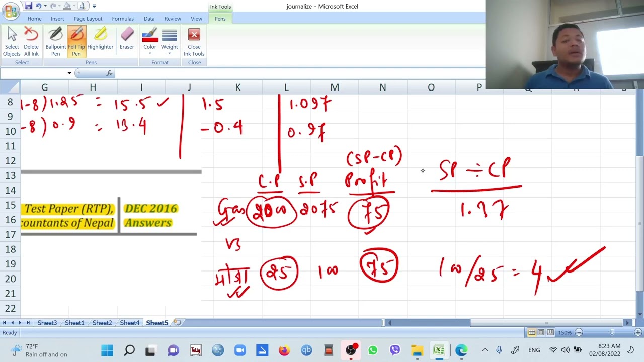Screen dimensions: 644x362
Task: Select the Sheet5 tab
Action: click(157, 323)
